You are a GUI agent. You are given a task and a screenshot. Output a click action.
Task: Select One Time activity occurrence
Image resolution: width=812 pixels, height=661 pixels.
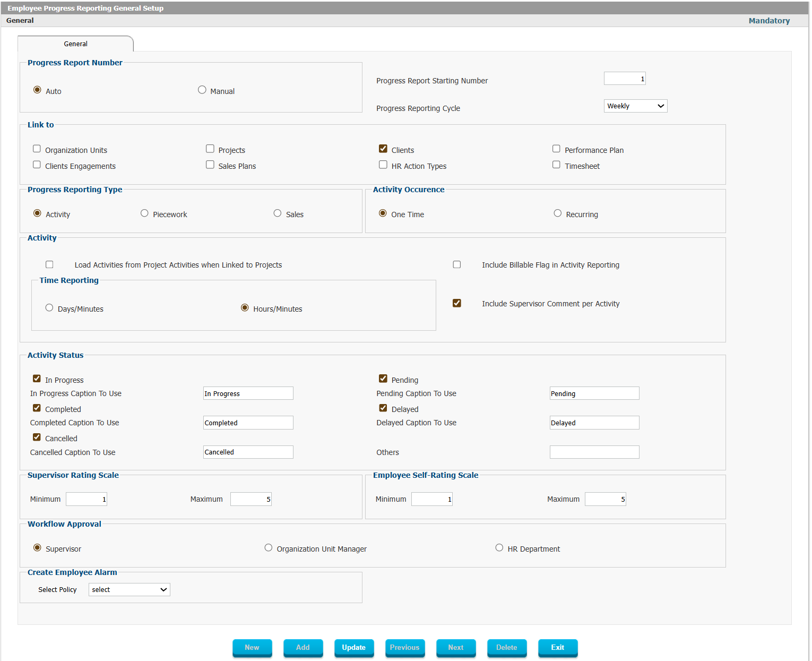383,213
